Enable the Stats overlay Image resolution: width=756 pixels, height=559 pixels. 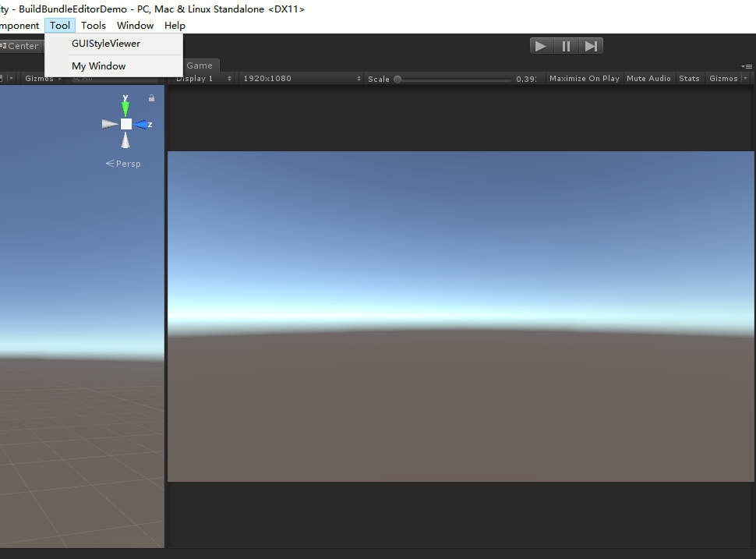coord(689,78)
